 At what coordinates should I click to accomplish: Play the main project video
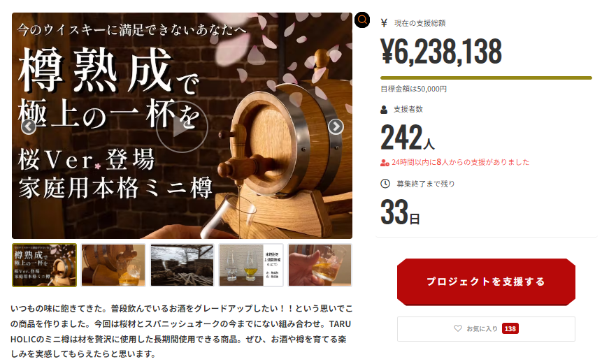[x=182, y=127]
